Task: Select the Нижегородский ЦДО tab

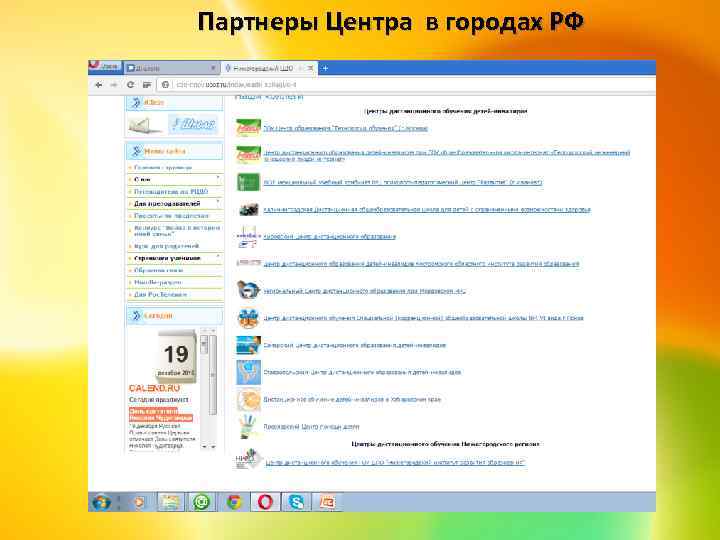Action: click(269, 68)
